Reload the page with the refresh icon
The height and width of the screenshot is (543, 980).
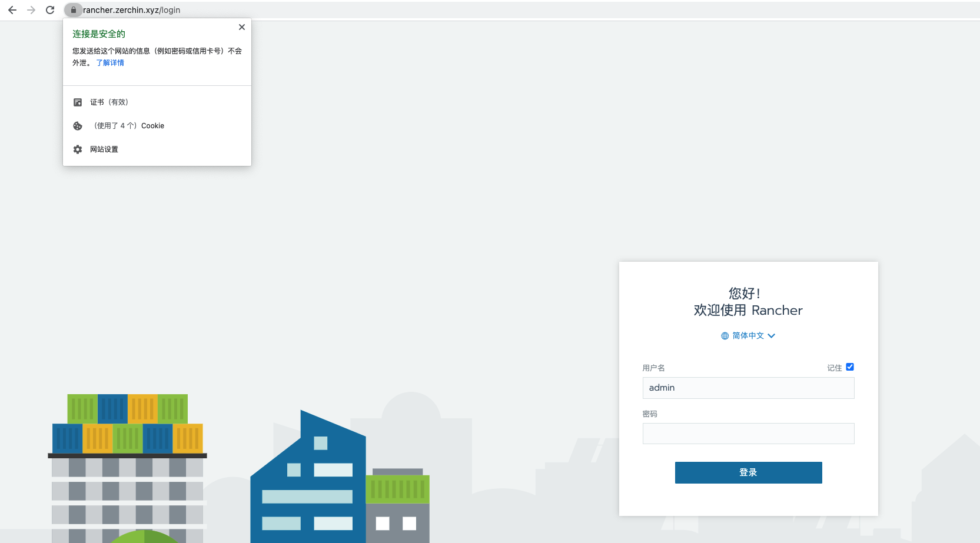(50, 10)
